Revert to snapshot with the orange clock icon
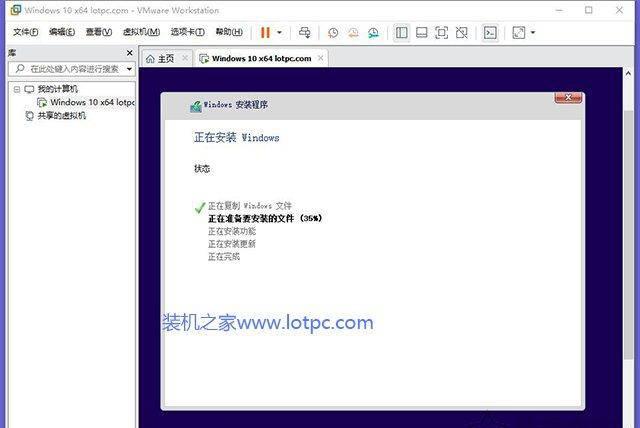The width and height of the screenshot is (640, 428). [x=353, y=33]
